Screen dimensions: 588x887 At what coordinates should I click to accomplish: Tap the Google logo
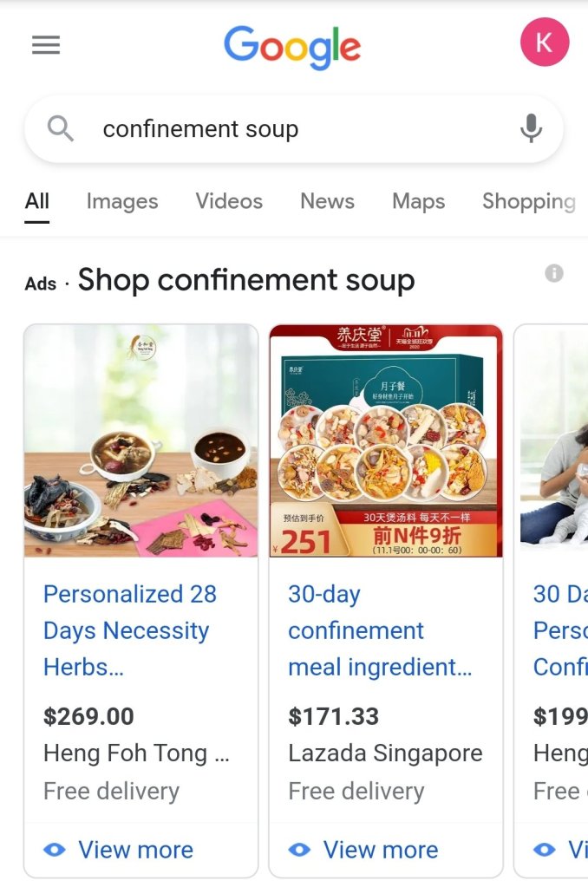[292, 47]
